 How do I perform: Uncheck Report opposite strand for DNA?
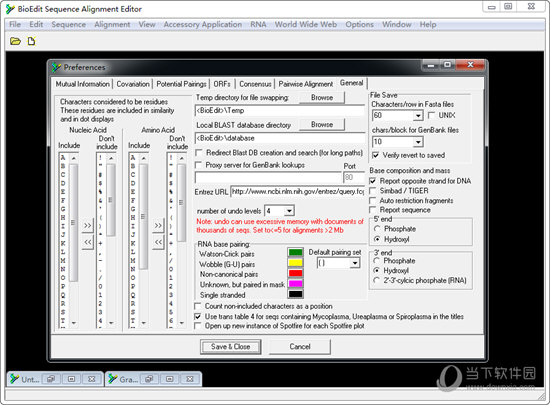[x=373, y=181]
